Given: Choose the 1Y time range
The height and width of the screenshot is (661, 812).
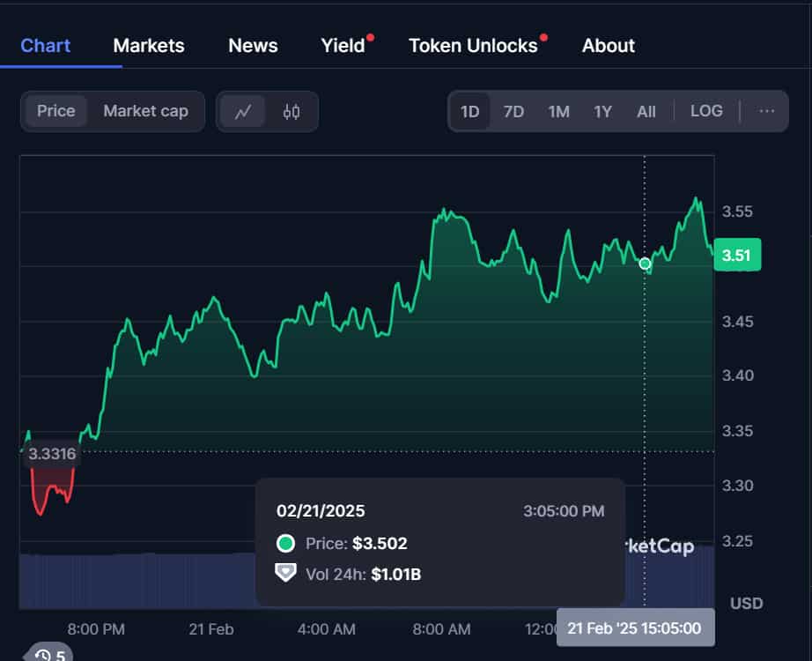Looking at the screenshot, I should [x=602, y=111].
